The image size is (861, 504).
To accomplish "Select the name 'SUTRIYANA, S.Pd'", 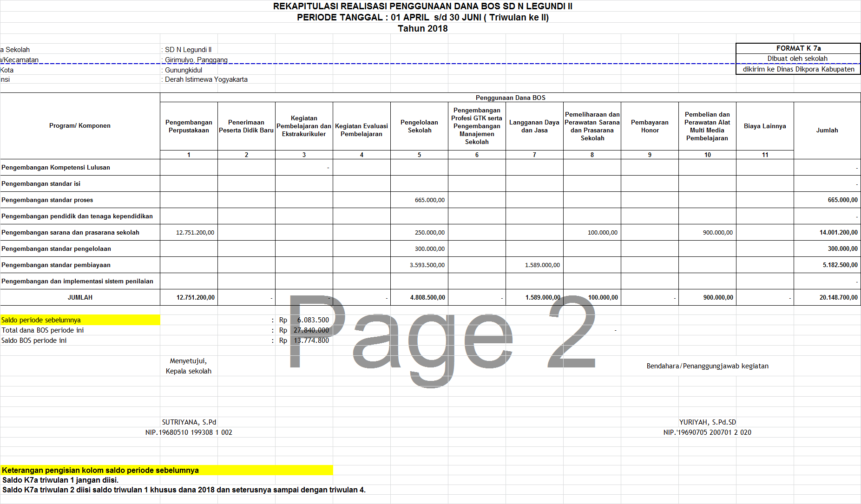I will 189,422.
